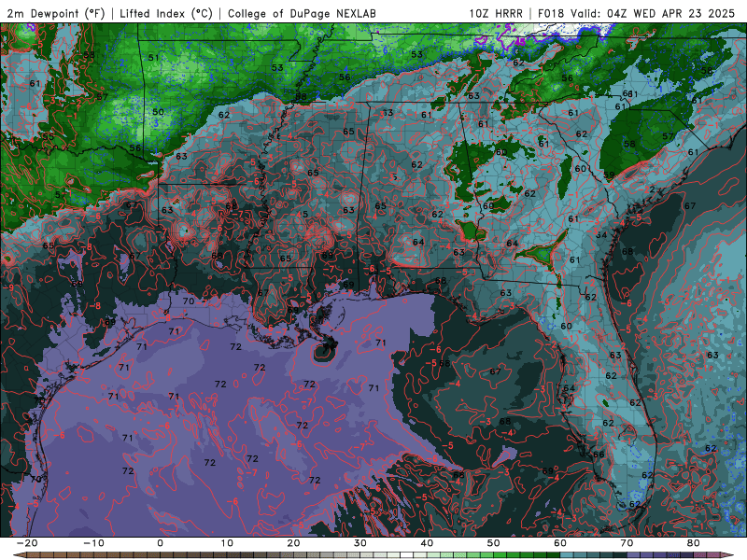Click the "10Z HRRR" model run label
747x560 pixels.
click(496, 14)
